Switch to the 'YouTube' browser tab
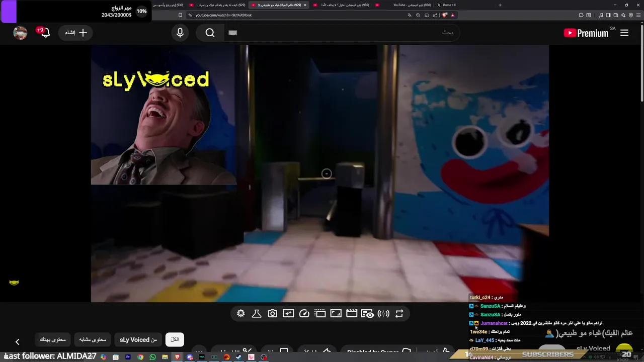The image size is (644, 362). [405, 5]
